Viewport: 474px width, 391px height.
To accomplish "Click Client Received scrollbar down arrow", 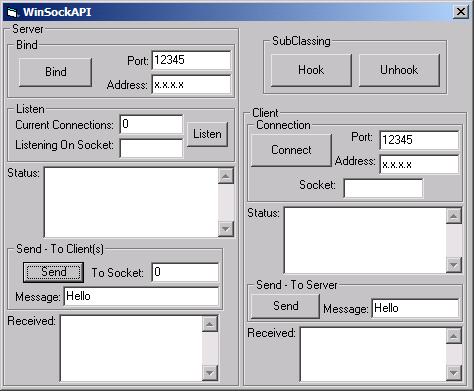I will 454,373.
